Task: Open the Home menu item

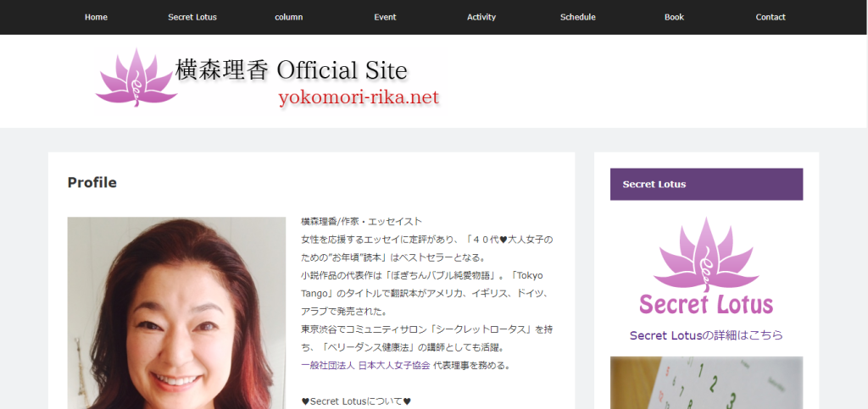Action: (x=96, y=17)
